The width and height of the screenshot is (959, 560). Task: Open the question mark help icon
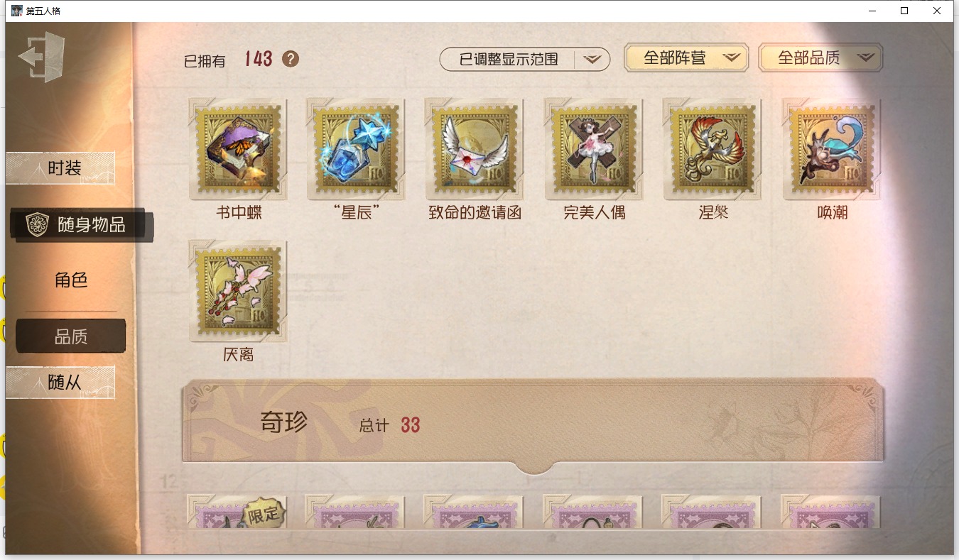[x=290, y=59]
